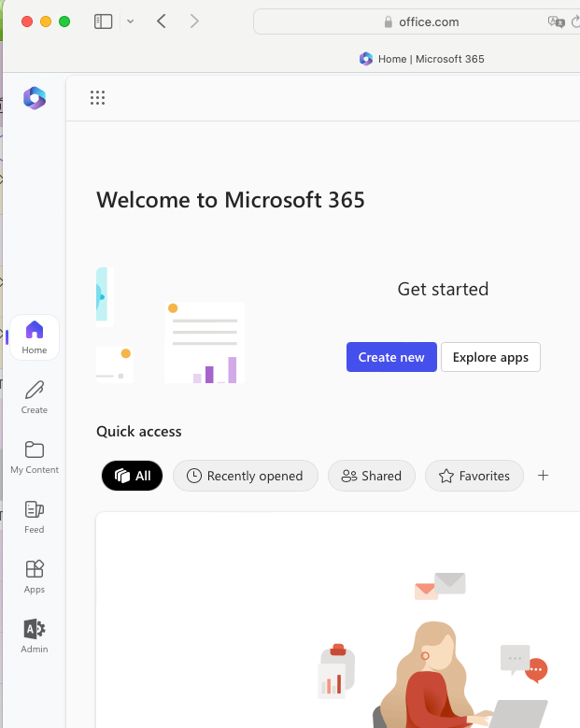
Task: Filter by Shared files
Action: pos(372,476)
